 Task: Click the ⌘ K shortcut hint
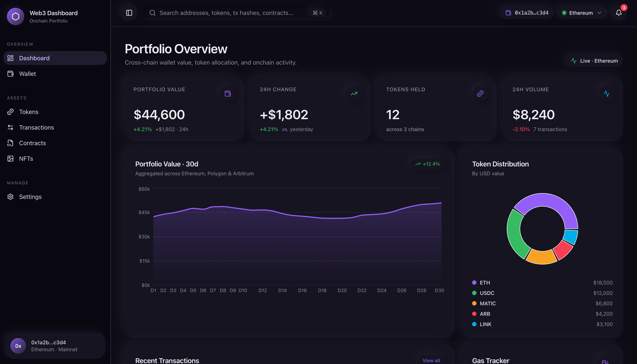317,13
